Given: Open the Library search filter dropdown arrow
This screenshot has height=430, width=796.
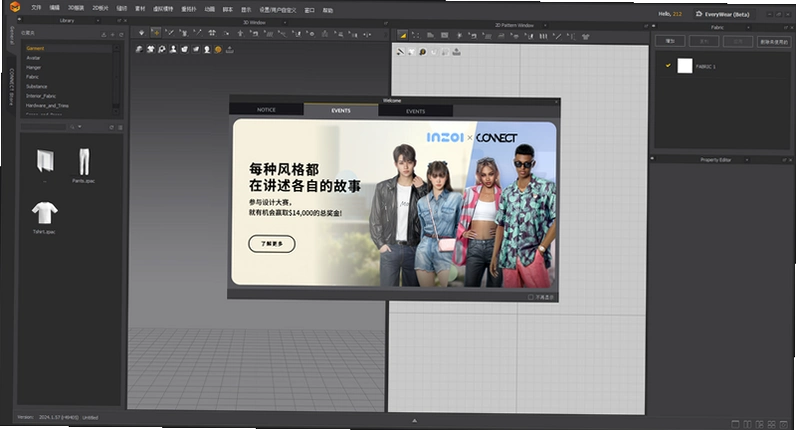Looking at the screenshot, I should 80,127.
